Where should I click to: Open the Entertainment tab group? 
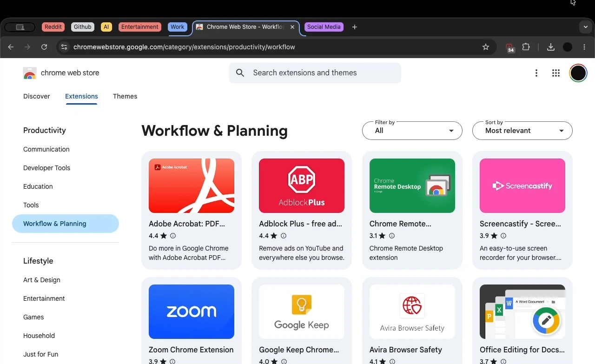click(140, 27)
